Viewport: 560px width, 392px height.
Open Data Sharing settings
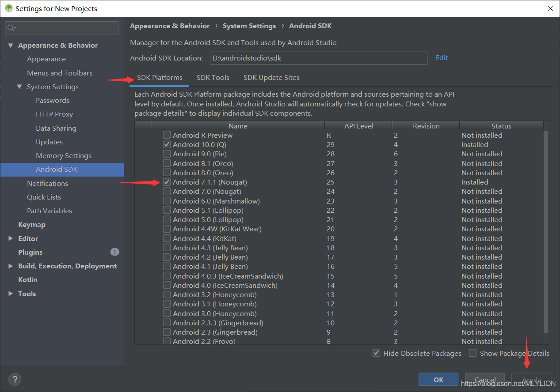[56, 128]
